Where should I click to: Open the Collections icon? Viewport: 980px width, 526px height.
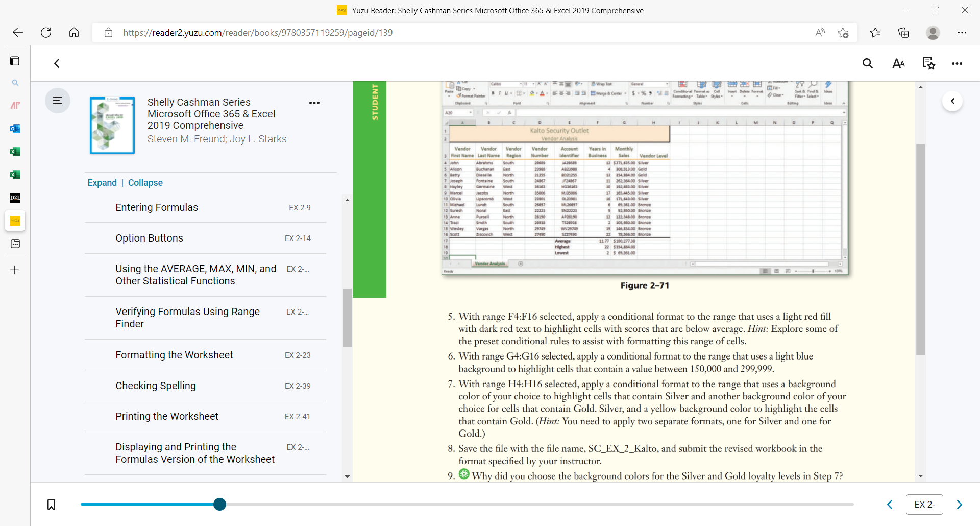(903, 33)
